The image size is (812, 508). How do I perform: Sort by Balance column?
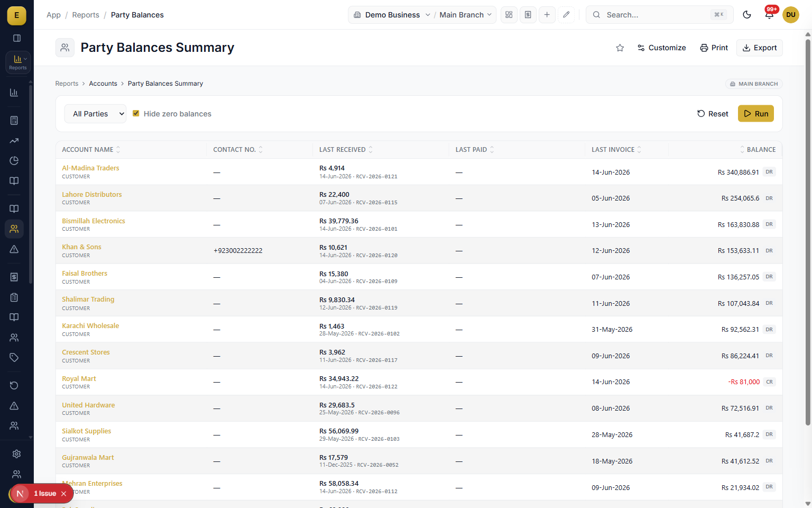(758, 150)
